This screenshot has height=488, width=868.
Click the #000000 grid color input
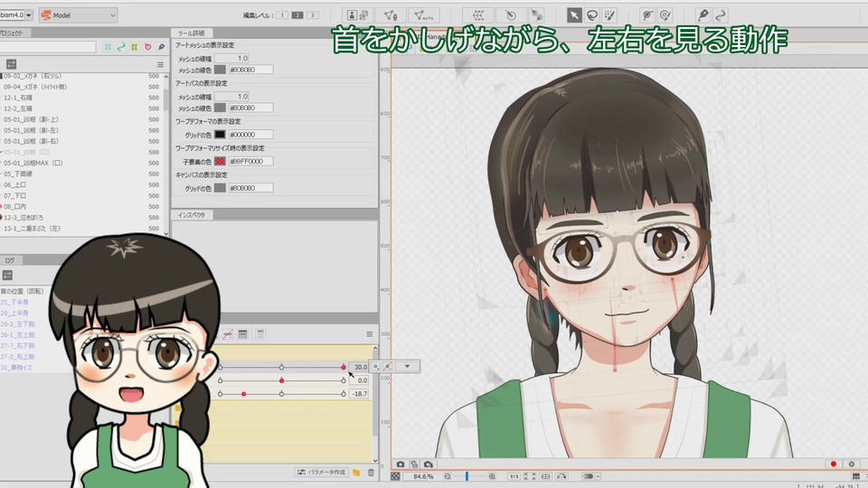[x=250, y=134]
